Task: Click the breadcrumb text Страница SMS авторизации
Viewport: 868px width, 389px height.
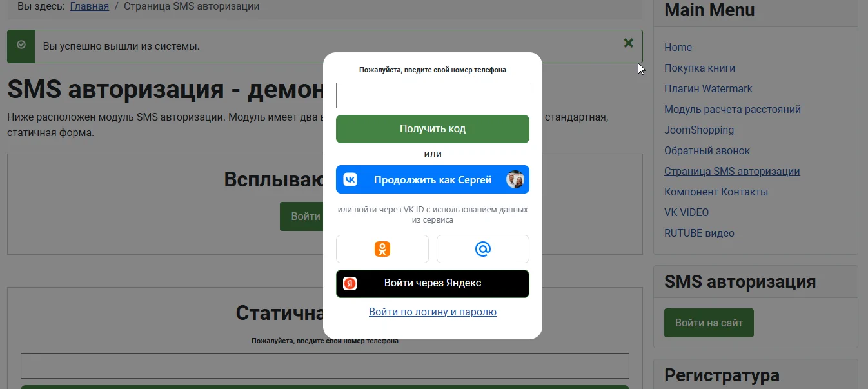Action: coord(192,6)
